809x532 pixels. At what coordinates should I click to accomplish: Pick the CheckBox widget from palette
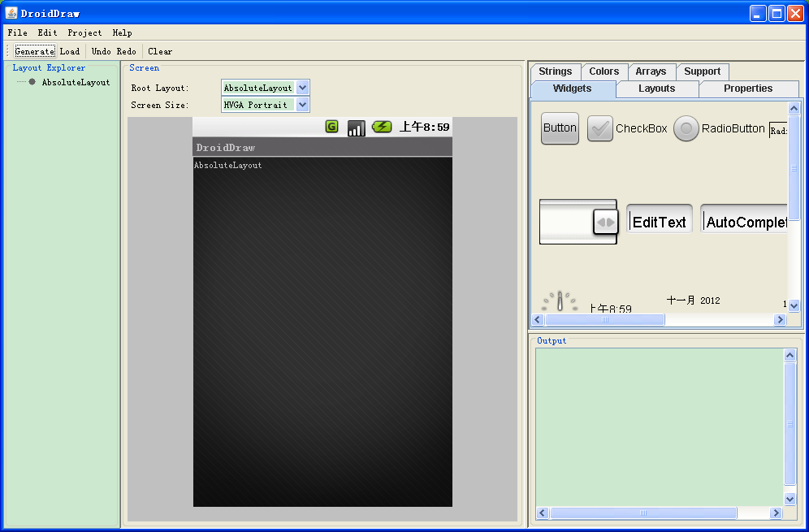point(627,128)
